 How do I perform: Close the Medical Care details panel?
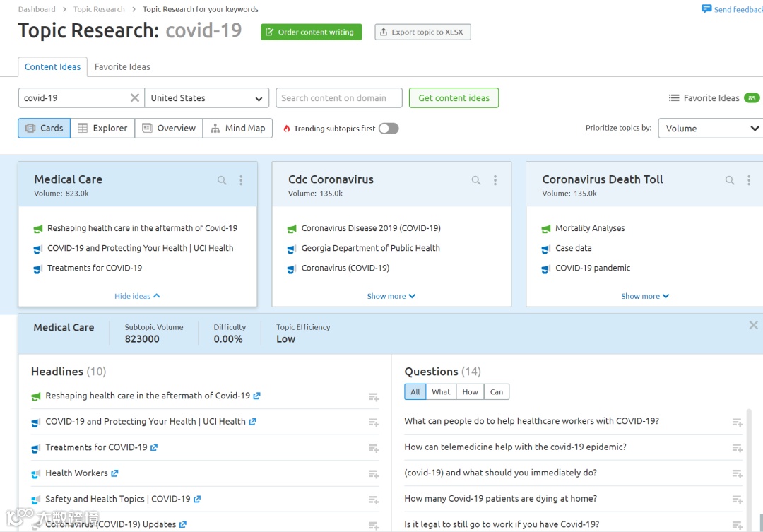[x=753, y=325]
